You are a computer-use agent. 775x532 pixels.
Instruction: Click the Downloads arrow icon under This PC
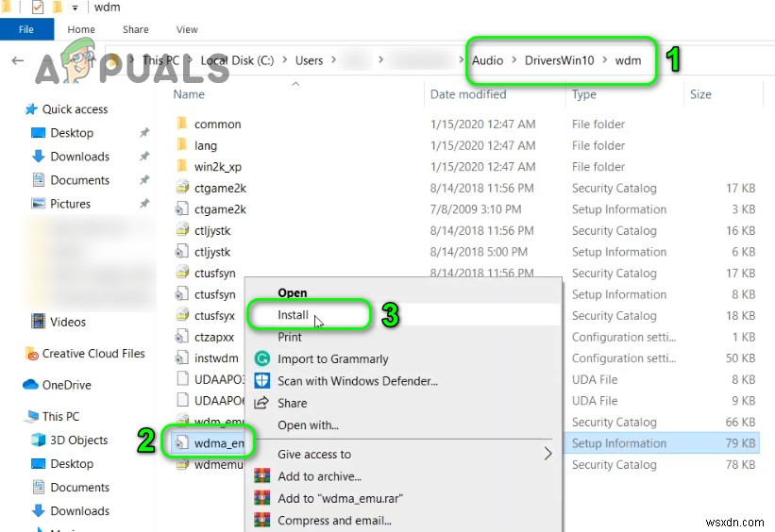pyautogui.click(x=38, y=510)
